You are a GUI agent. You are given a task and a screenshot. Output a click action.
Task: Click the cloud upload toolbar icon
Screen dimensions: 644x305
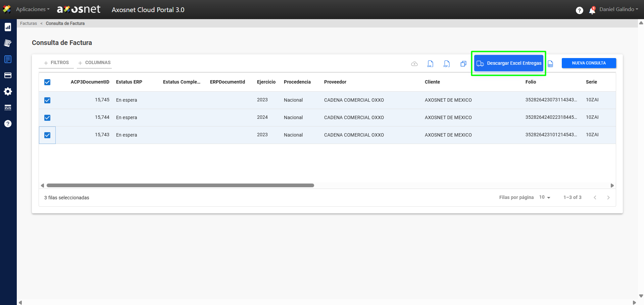[414, 64]
